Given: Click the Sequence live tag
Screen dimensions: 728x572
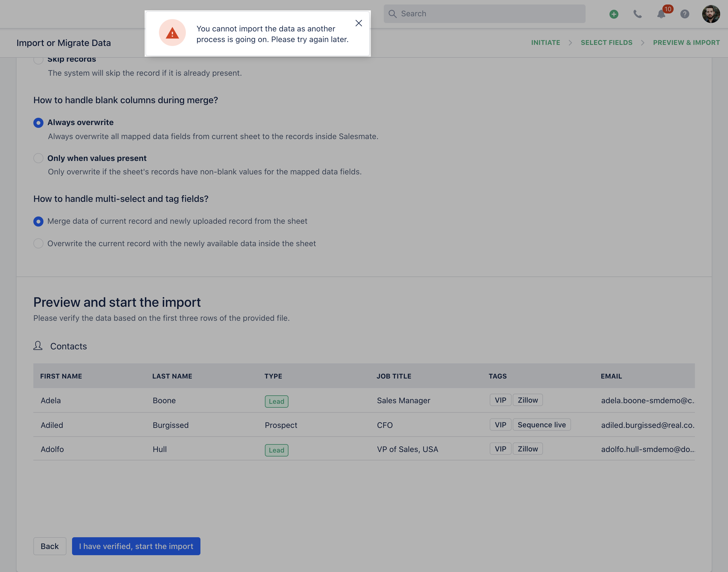Looking at the screenshot, I should click(542, 425).
